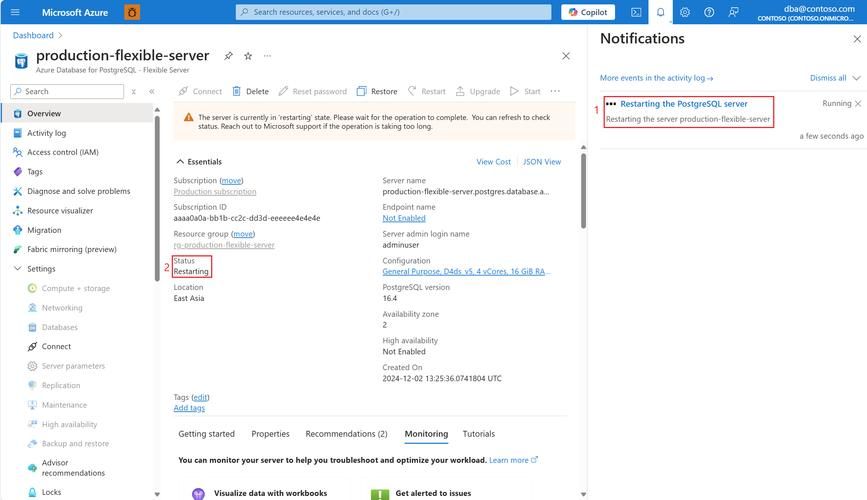Click the Copilot button
This screenshot has height=500, width=867.
point(588,12)
